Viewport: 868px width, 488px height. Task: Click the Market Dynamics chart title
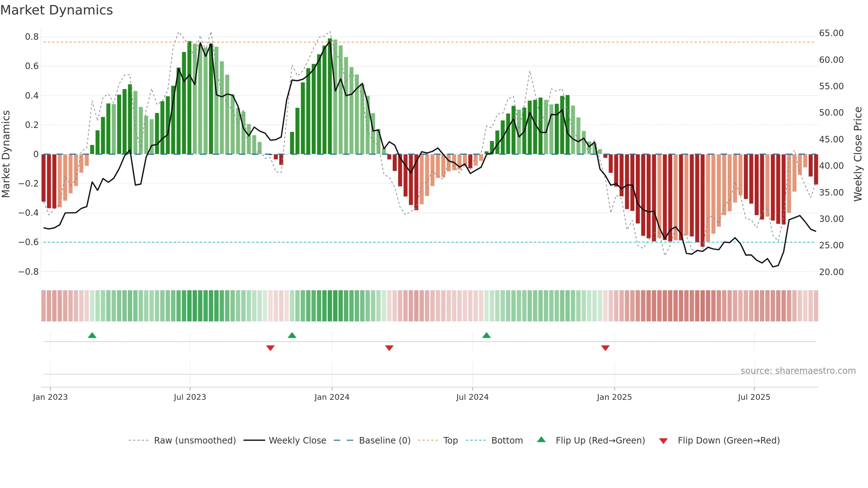[57, 10]
